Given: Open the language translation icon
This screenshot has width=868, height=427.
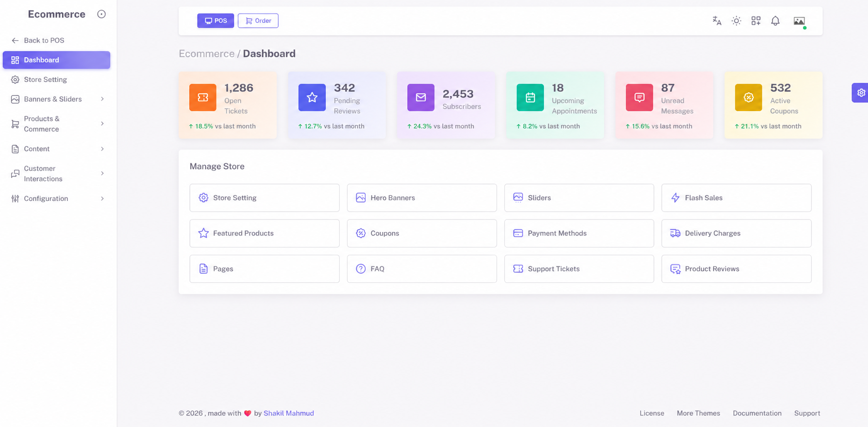Looking at the screenshot, I should (717, 21).
